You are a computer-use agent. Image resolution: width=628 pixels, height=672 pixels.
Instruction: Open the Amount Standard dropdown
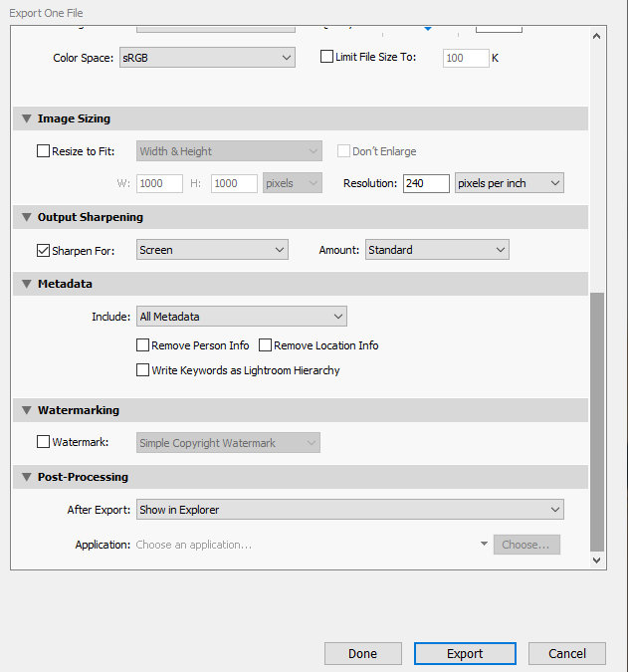pos(437,250)
